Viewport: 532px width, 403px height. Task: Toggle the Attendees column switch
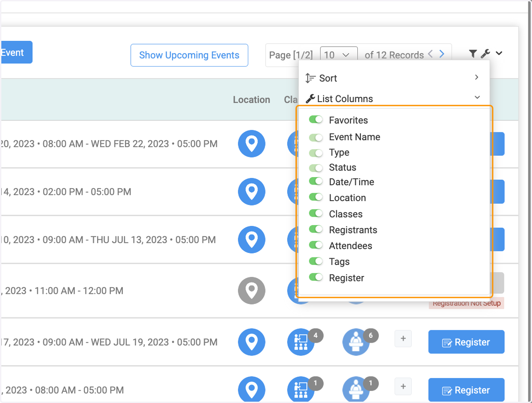pos(316,245)
